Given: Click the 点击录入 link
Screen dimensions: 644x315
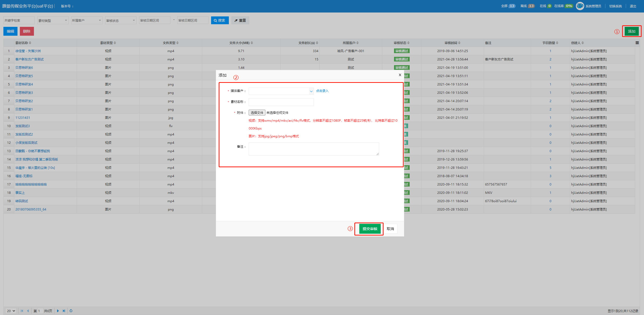Looking at the screenshot, I should [x=322, y=91].
